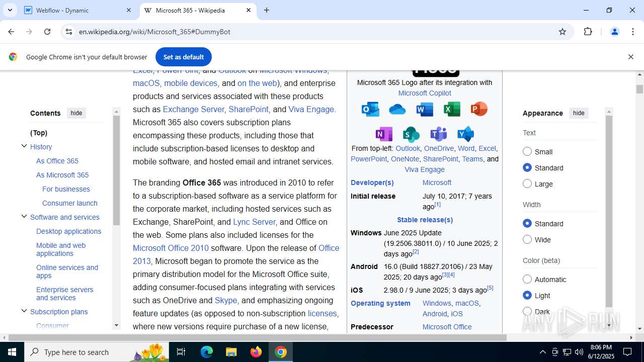Viewport: 644px width, 362px height.
Task: Select Wide page width
Action: [x=527, y=239]
